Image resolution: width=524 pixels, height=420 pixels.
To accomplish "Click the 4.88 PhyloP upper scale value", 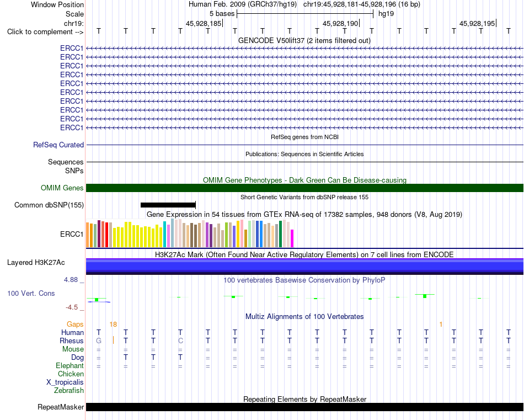I will point(71,280).
